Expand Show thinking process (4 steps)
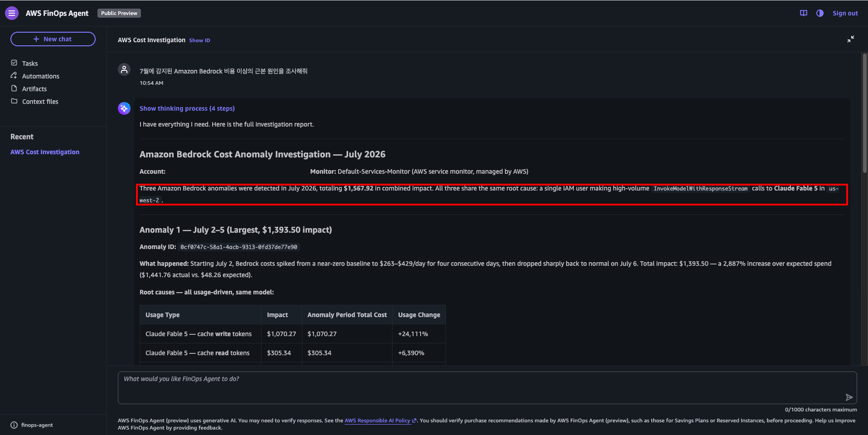Image resolution: width=868 pixels, height=435 pixels. pyautogui.click(x=187, y=108)
